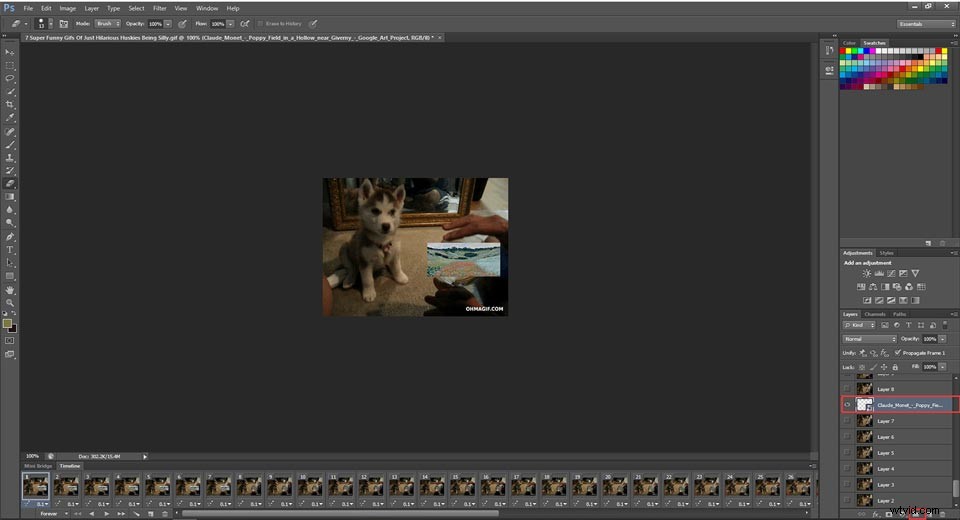Show Layer 4 visibility box

click(847, 469)
